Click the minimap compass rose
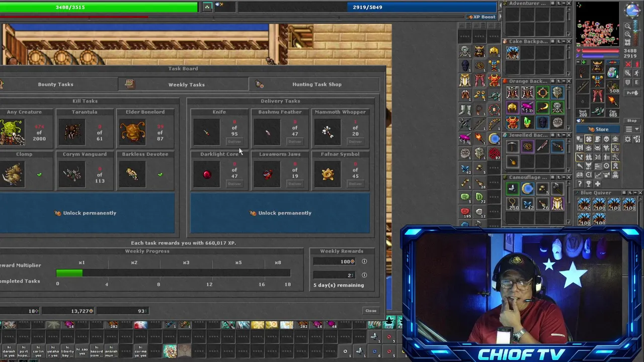644x362 pixels. 632,10
